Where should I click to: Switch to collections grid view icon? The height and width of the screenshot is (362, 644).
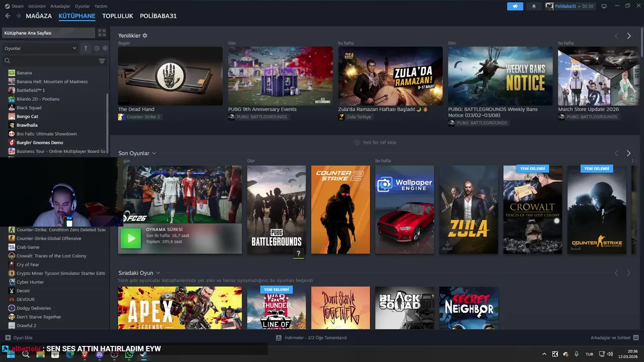[x=102, y=33]
